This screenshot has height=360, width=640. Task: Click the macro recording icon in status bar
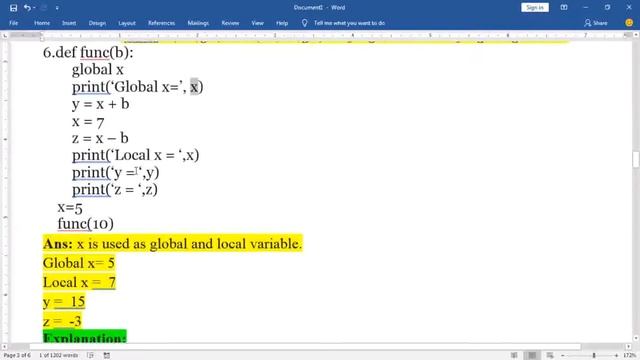(107, 356)
